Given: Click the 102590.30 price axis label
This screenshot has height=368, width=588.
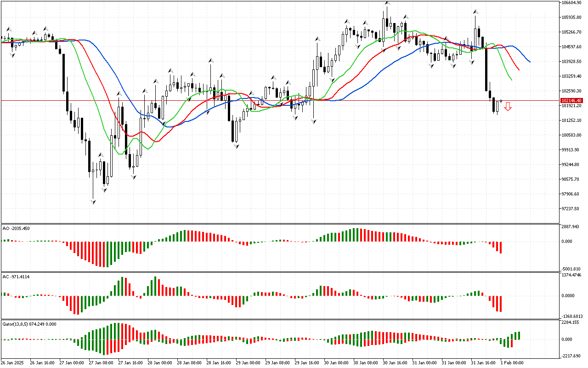Looking at the screenshot, I should (x=571, y=91).
